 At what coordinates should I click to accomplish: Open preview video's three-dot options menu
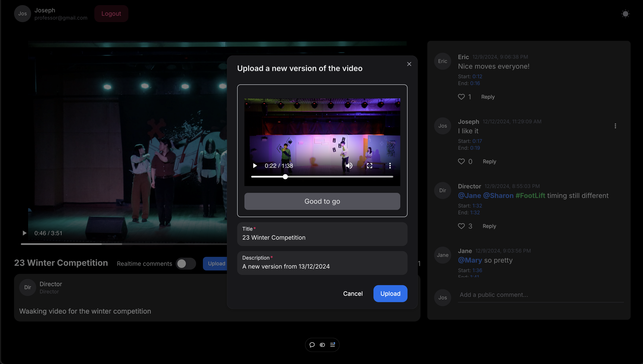point(390,166)
